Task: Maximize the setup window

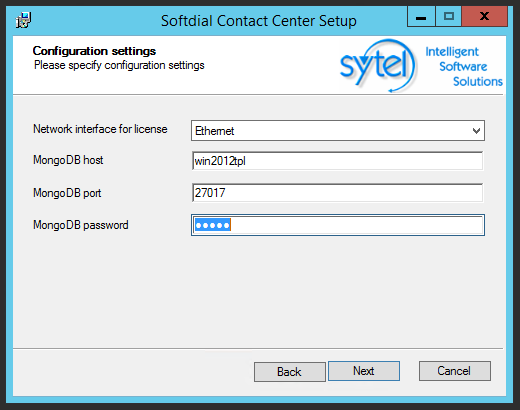Action: pyautogui.click(x=449, y=17)
